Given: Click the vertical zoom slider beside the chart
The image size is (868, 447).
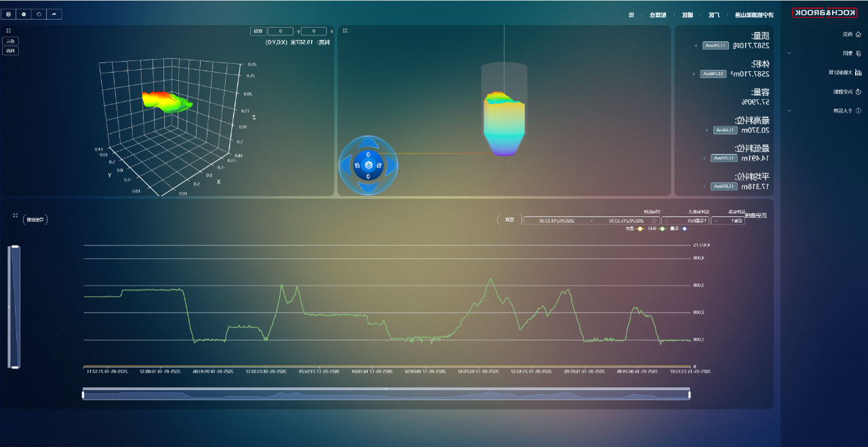Looking at the screenshot, I should pyautogui.click(x=14, y=307).
